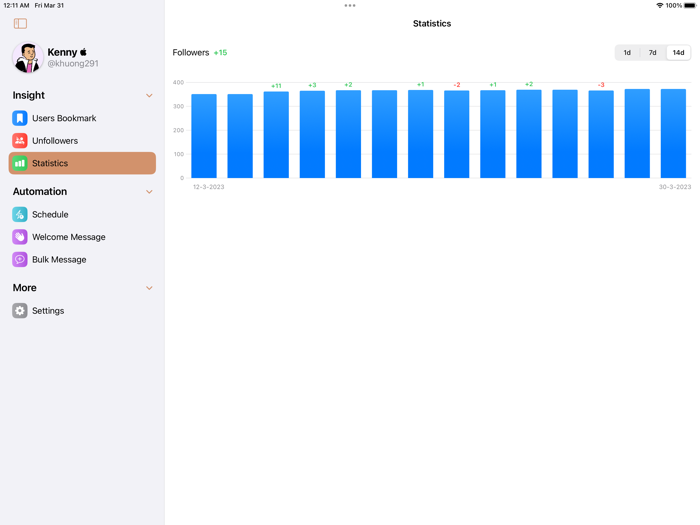700x525 pixels.
Task: Tap the battery status icon
Action: click(690, 5)
